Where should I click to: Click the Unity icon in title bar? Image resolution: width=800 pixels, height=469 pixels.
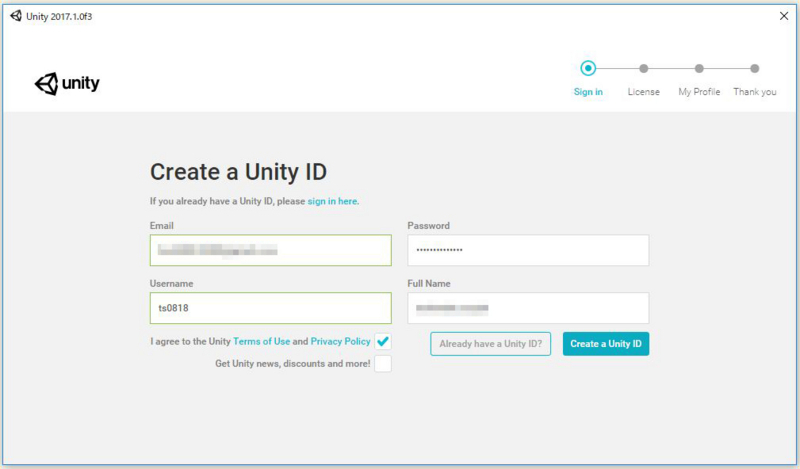pyautogui.click(x=16, y=16)
